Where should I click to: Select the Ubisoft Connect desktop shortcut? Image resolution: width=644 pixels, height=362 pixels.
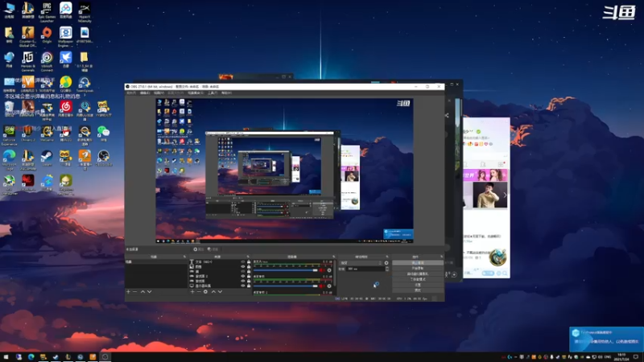(x=47, y=62)
